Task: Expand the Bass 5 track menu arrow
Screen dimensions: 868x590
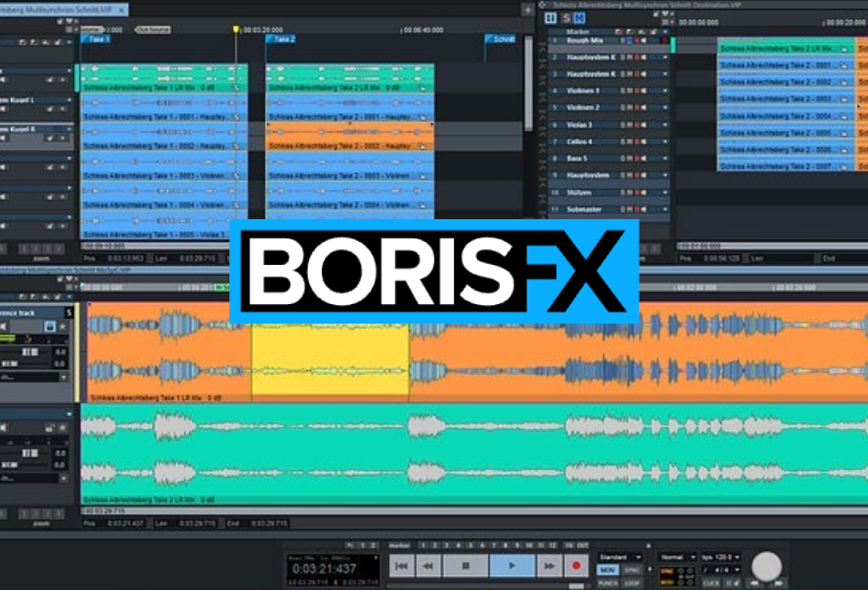Action: tap(665, 159)
